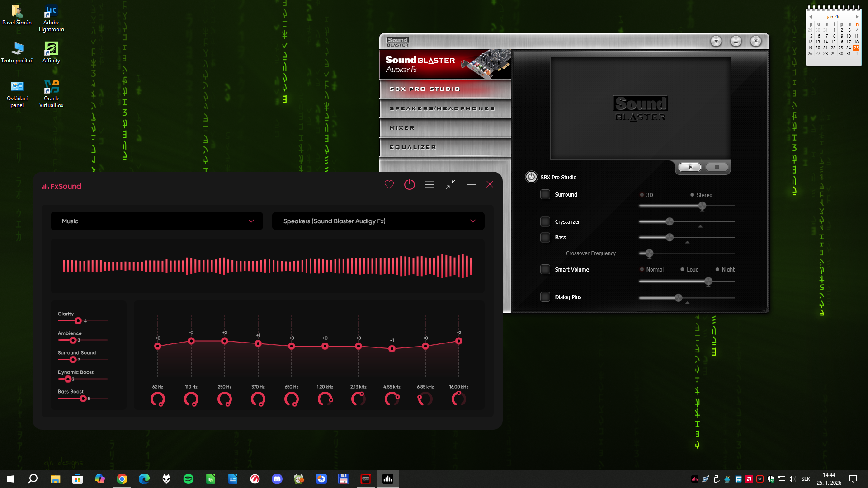
Task: Click the 62 Hz band knob
Action: [x=158, y=399]
